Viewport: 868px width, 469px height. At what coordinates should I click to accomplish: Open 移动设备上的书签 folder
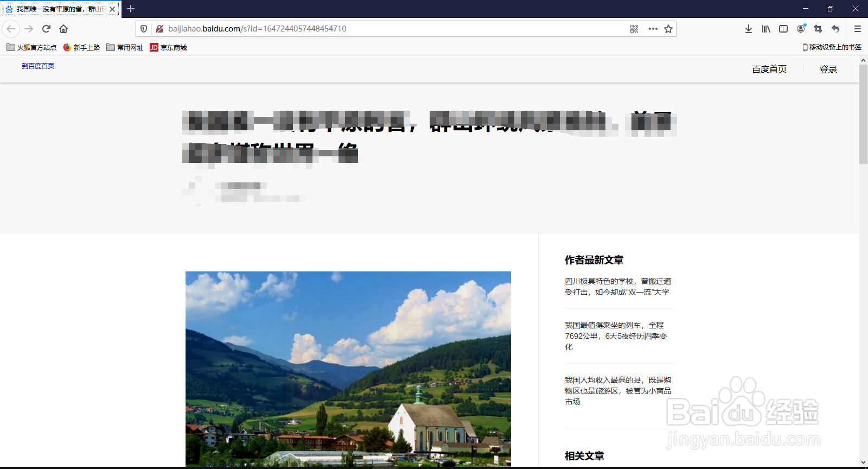[832, 47]
